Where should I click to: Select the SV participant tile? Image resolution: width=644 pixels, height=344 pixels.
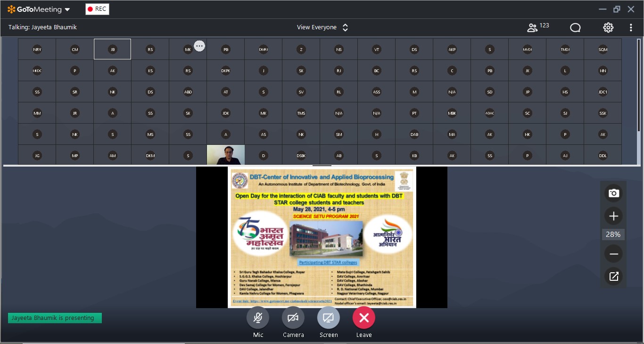coord(301,92)
